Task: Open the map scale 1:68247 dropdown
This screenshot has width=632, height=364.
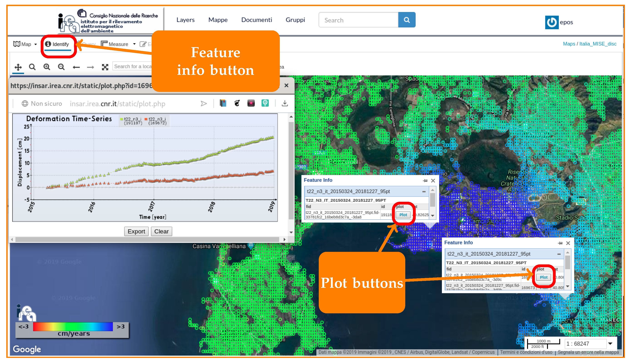Action: [610, 344]
